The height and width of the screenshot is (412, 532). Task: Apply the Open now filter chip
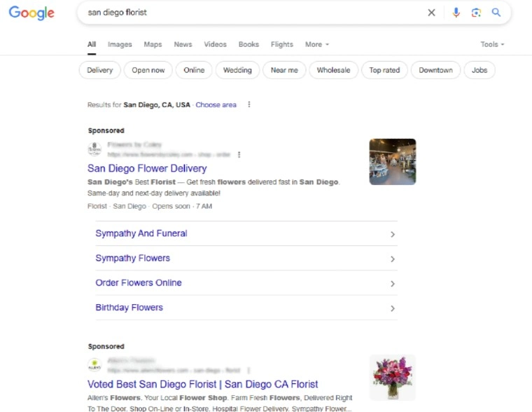pyautogui.click(x=148, y=70)
